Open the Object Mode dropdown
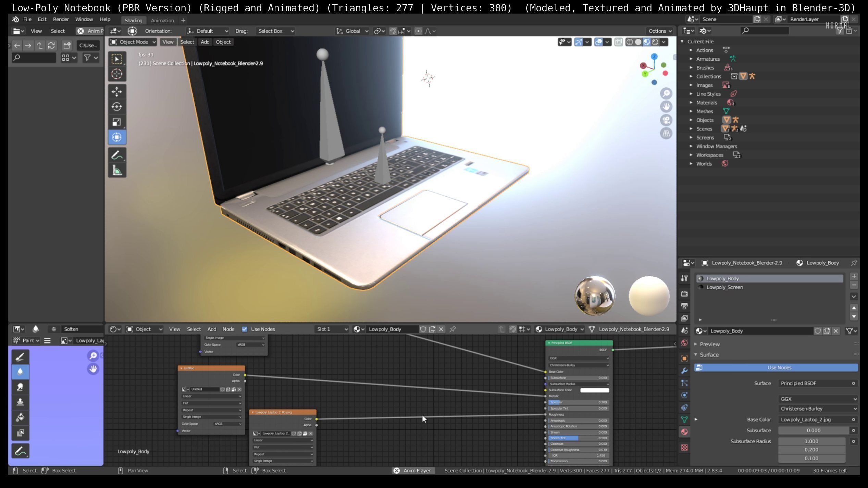 pos(133,42)
